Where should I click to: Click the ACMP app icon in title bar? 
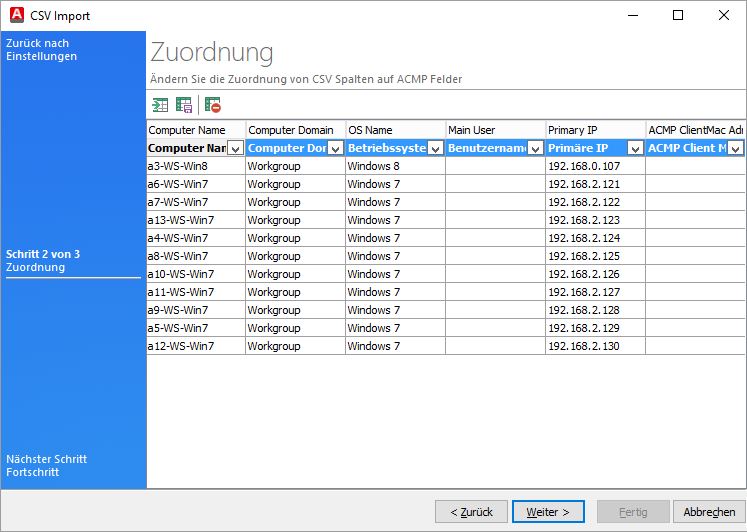point(13,15)
